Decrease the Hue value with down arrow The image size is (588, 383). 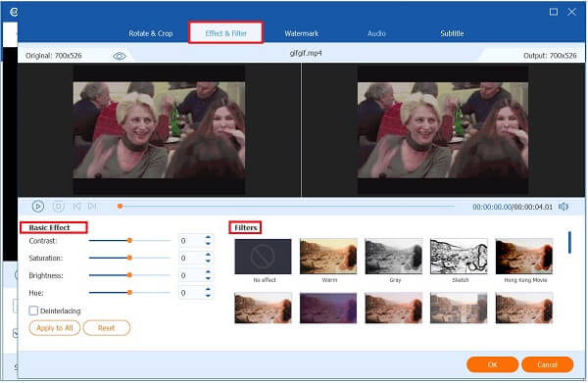point(208,296)
